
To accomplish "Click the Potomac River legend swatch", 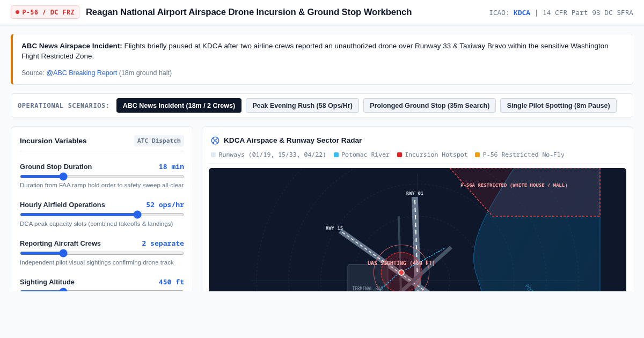I will 336,155.
